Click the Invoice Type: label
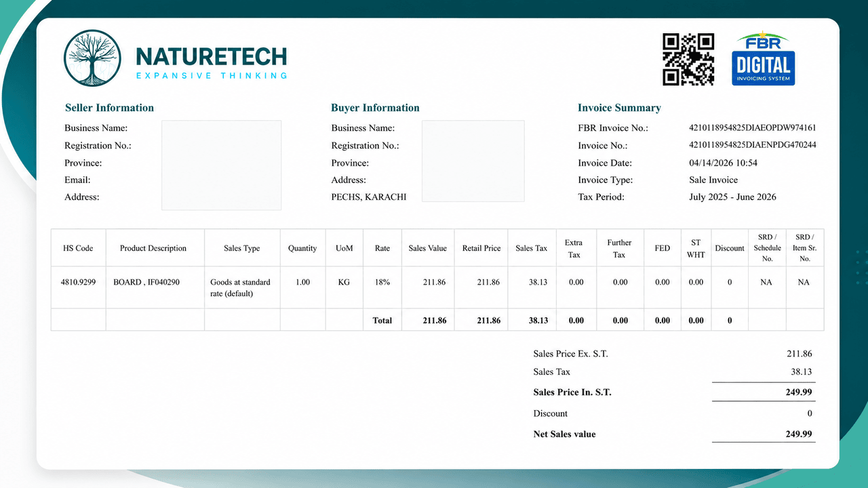The image size is (868, 488). pyautogui.click(x=605, y=180)
